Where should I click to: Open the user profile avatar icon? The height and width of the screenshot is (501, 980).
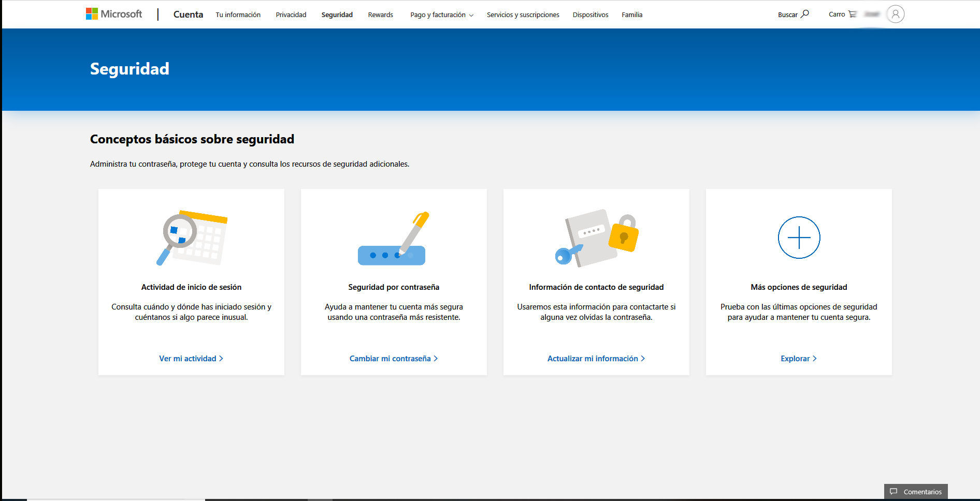[895, 14]
